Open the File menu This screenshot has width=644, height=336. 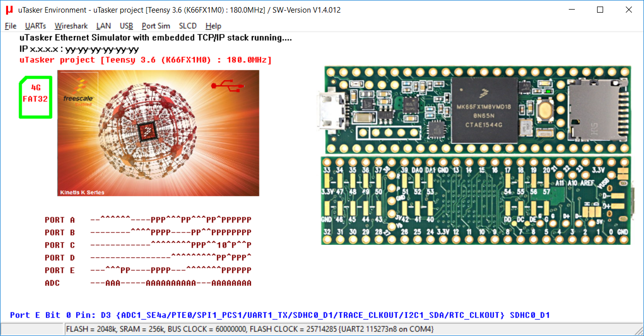click(11, 26)
